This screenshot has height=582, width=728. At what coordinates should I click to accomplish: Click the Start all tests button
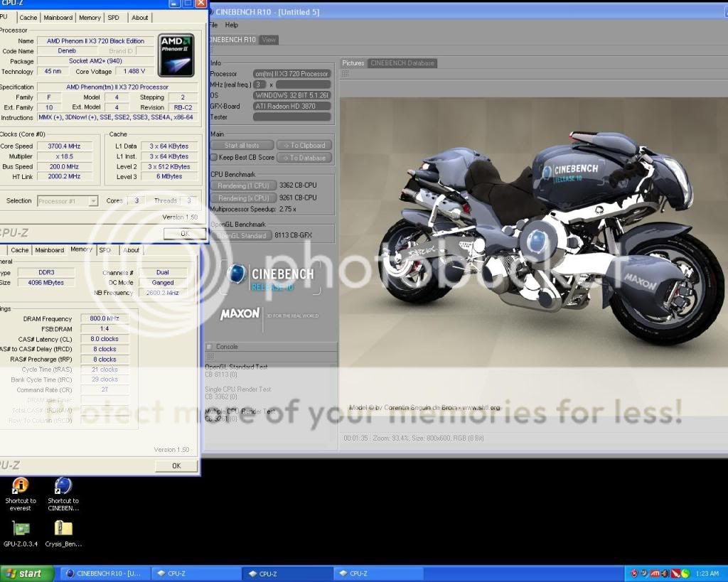click(x=242, y=145)
